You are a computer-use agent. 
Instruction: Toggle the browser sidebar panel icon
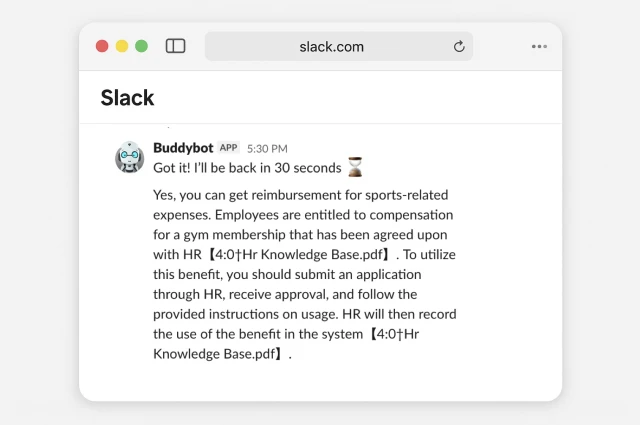(176, 46)
